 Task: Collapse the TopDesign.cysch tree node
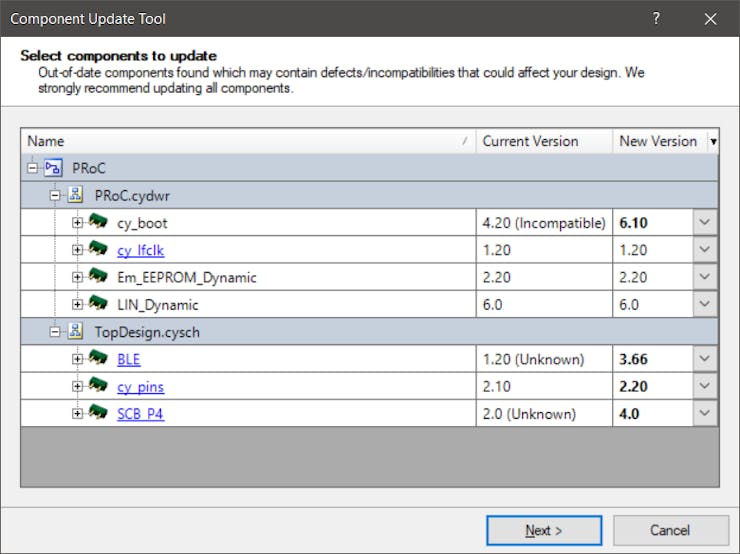[55, 332]
